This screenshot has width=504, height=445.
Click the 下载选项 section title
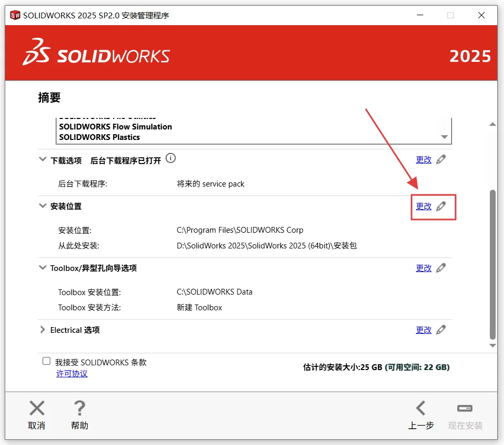point(66,160)
